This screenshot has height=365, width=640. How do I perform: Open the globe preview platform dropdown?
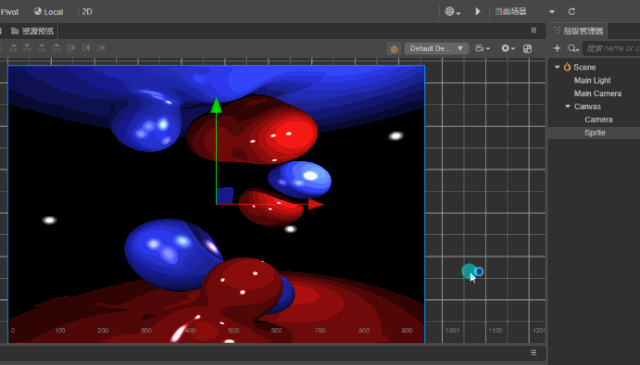pos(452,11)
